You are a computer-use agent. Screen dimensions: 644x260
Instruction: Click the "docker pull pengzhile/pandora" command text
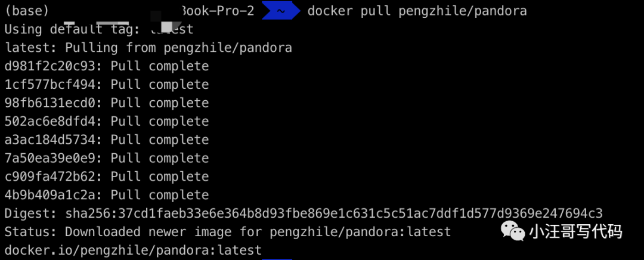417,11
